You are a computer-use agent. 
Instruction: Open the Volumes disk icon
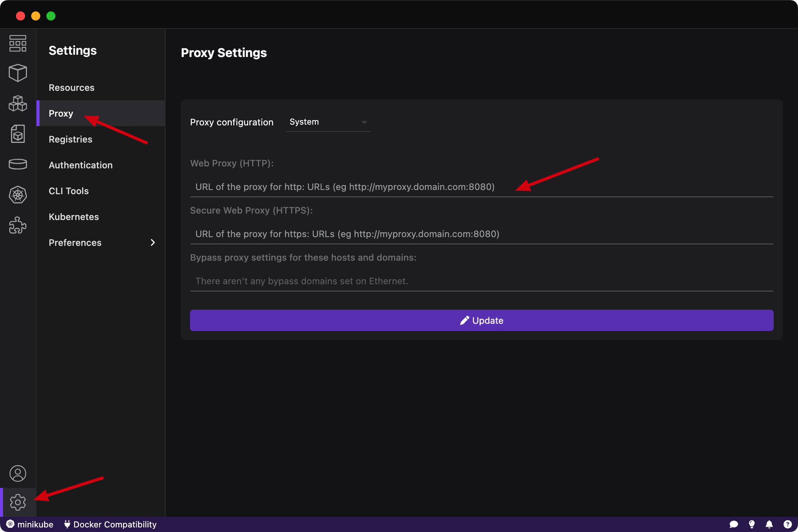18,164
